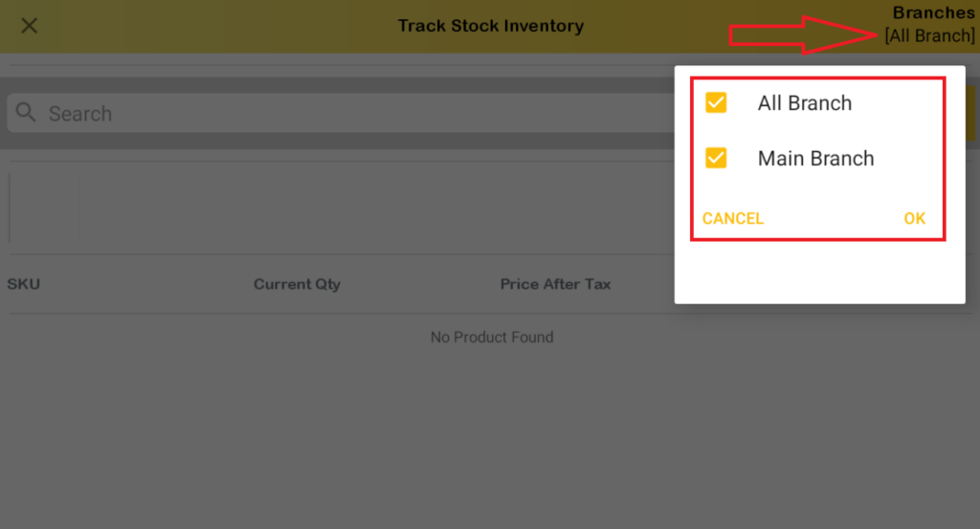Image resolution: width=980 pixels, height=529 pixels.
Task: Select the Current Qty column header
Action: pos(297,284)
